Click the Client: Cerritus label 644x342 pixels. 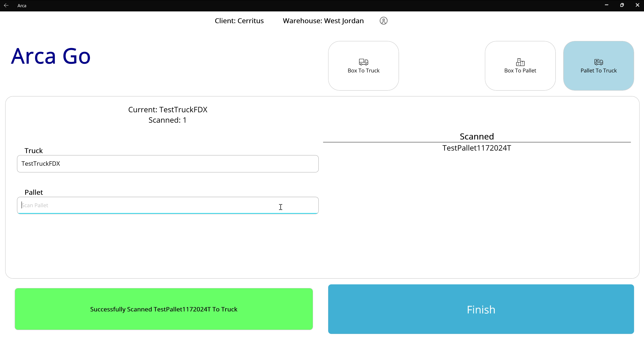tap(239, 21)
